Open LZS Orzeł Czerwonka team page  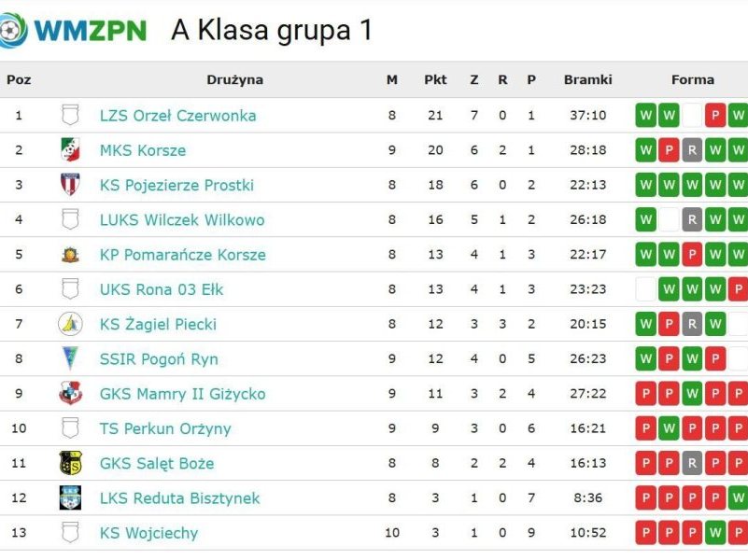[177, 116]
